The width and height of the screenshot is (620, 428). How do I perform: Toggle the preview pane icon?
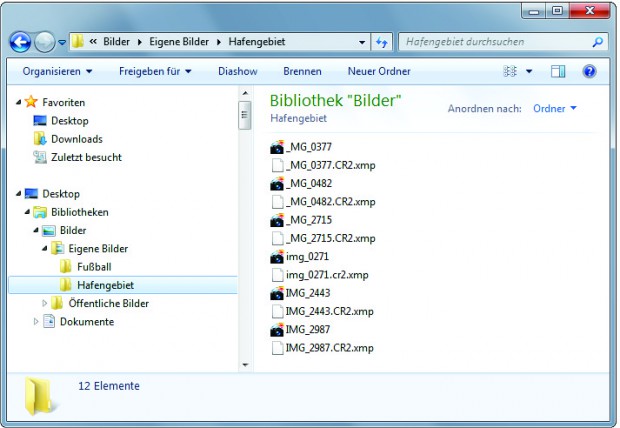pos(558,72)
